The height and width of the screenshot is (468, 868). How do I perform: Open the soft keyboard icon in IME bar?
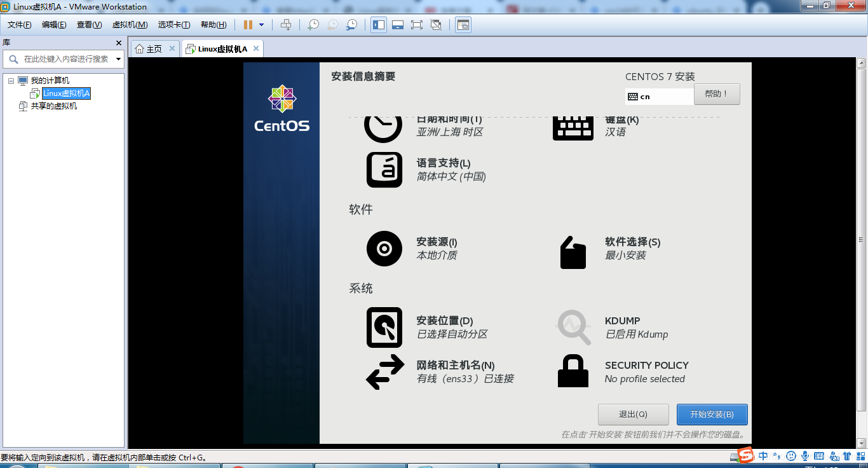(819, 456)
